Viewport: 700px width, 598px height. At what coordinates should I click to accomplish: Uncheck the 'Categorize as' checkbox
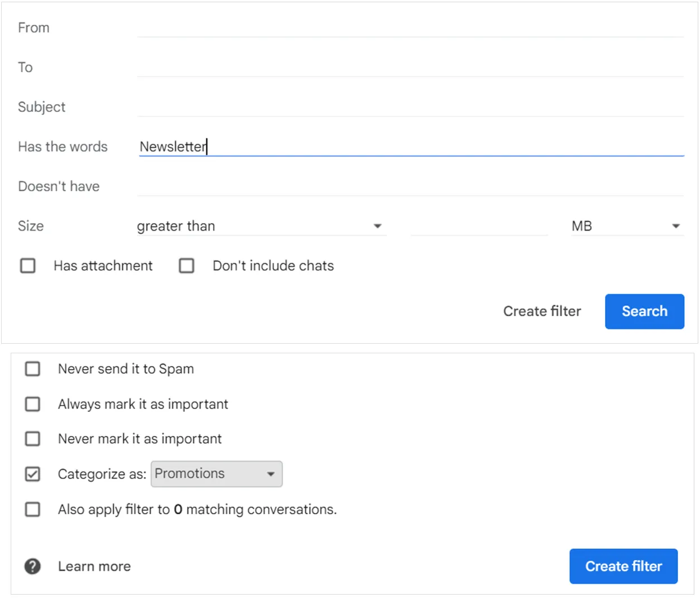pos(33,474)
